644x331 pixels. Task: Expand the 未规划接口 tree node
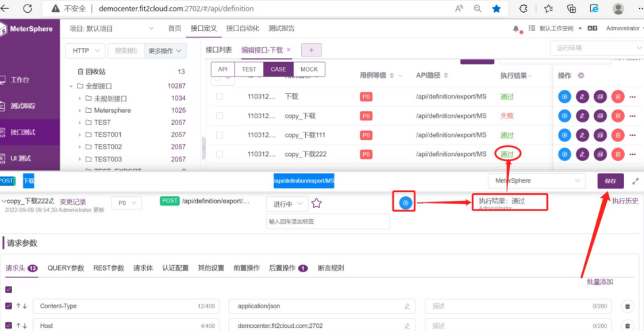tap(80, 98)
